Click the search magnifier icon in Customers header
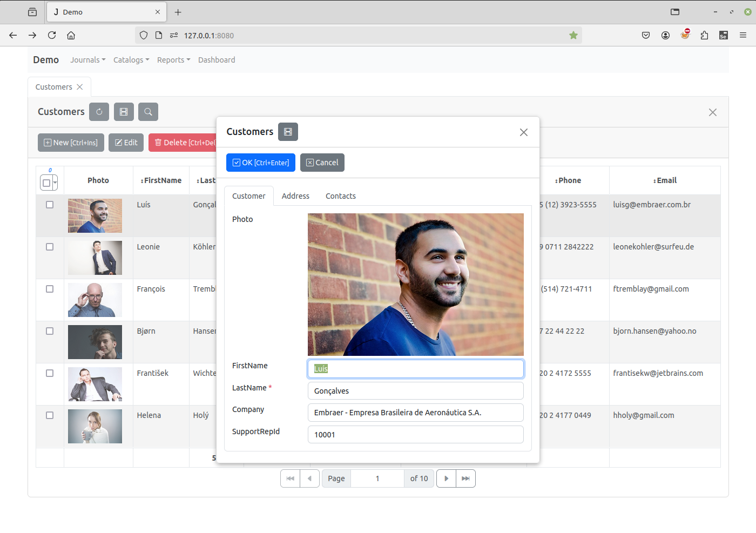This screenshot has width=756, height=533. click(148, 112)
